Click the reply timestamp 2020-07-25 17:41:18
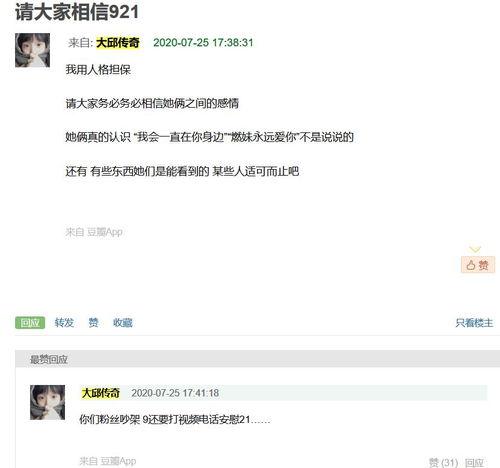 [x=175, y=393]
